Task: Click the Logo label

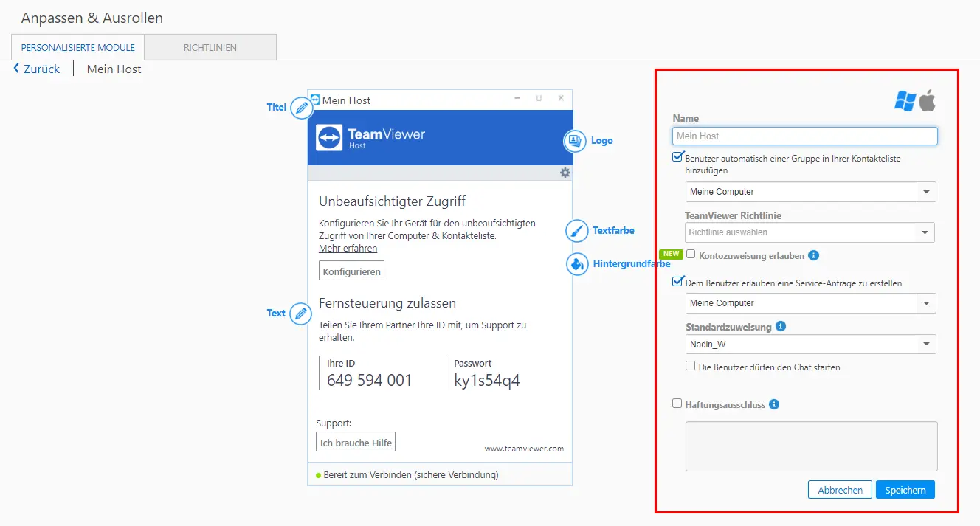Action: tap(602, 141)
